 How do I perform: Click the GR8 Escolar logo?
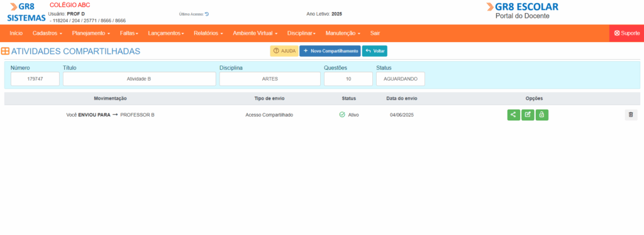522,7
